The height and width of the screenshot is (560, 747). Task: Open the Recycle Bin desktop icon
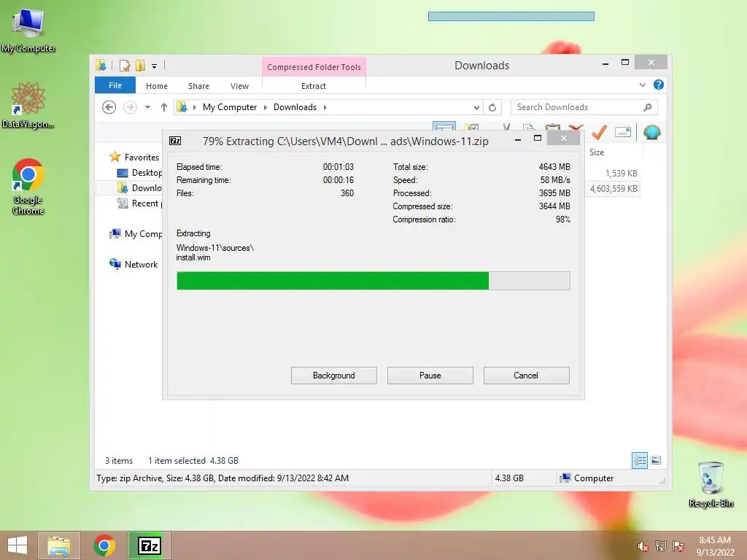(x=711, y=484)
